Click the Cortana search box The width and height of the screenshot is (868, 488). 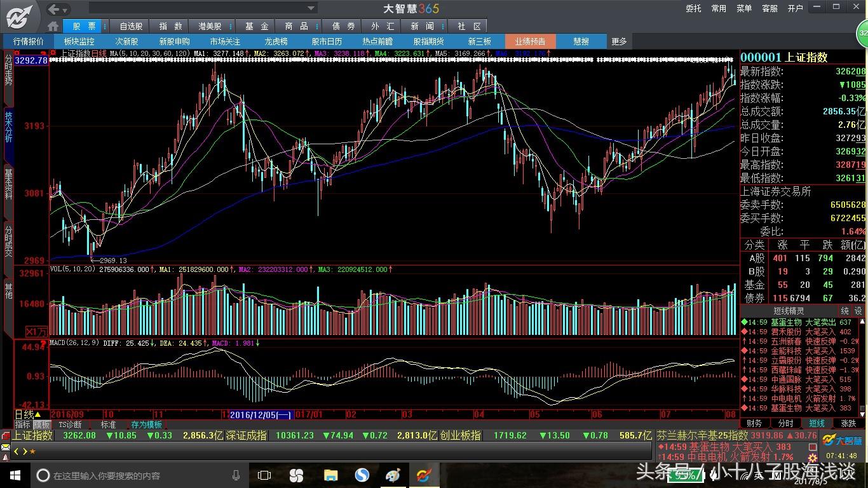pyautogui.click(x=140, y=475)
